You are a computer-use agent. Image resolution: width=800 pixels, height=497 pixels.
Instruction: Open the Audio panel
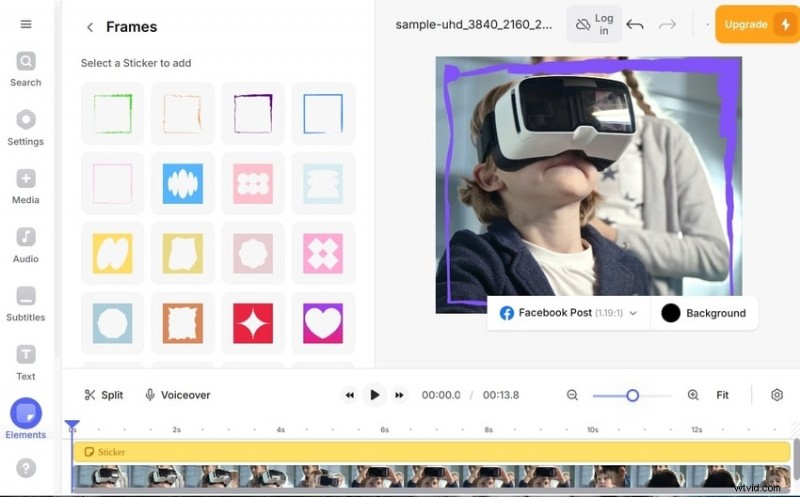click(26, 245)
